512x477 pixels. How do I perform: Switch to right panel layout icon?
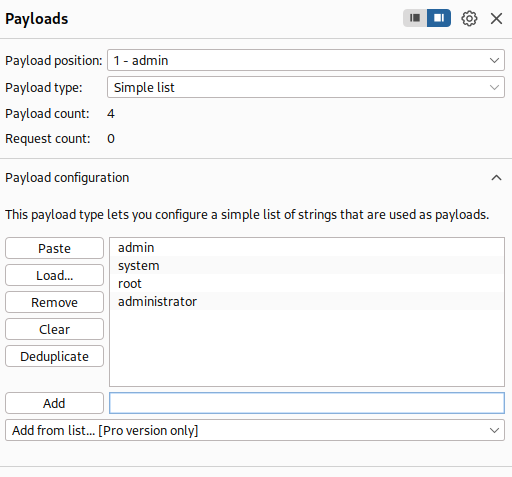[x=439, y=18]
